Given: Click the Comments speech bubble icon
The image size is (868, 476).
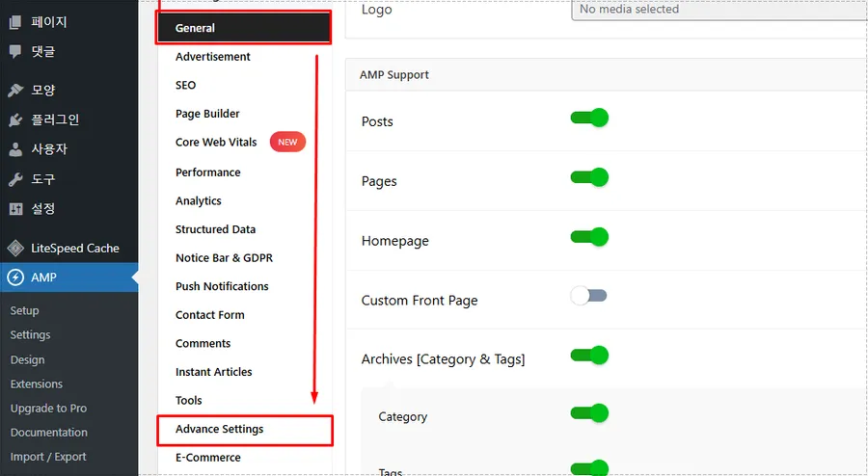Looking at the screenshot, I should [x=15, y=51].
